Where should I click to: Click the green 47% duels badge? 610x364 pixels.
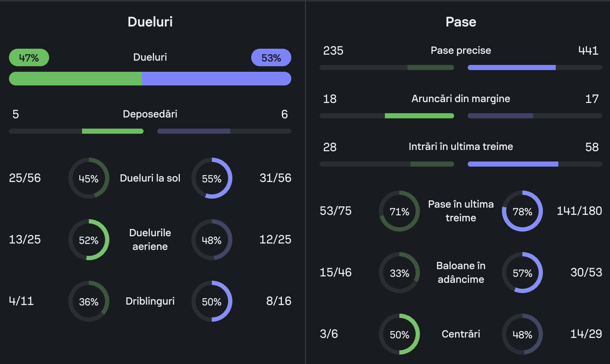[29, 58]
